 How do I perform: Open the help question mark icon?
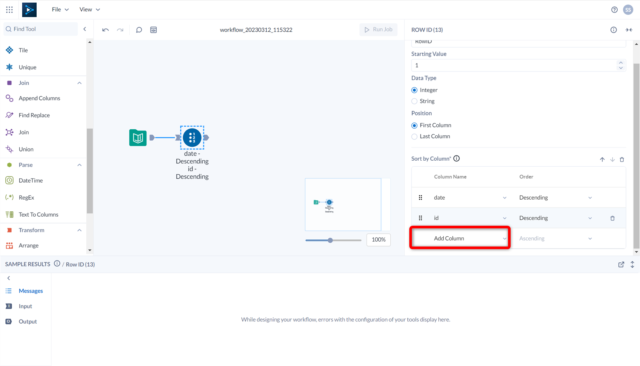614,10
